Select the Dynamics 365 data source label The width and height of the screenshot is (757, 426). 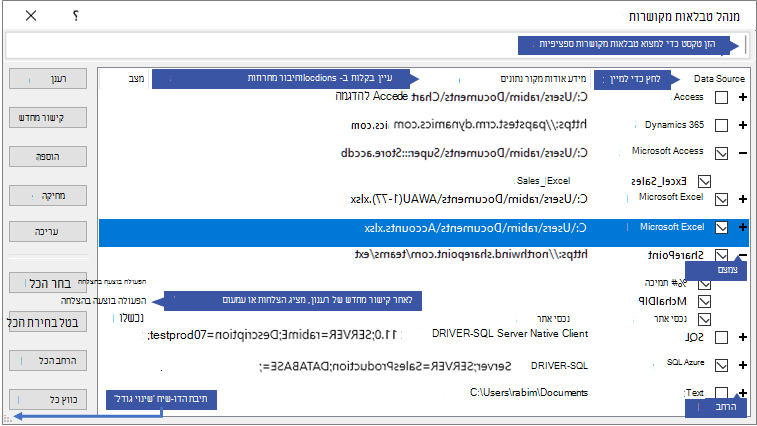click(674, 125)
